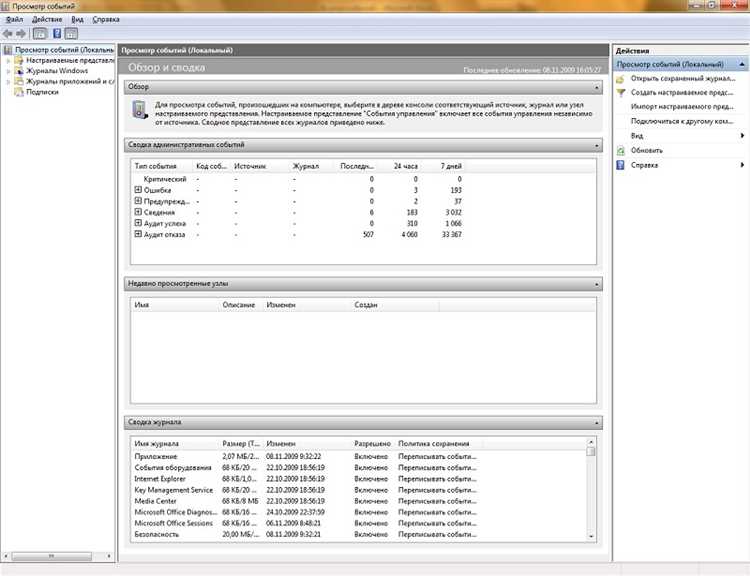This screenshot has width=750, height=576.
Task: Click the journal summary list down scroll arrow
Action: click(x=591, y=536)
